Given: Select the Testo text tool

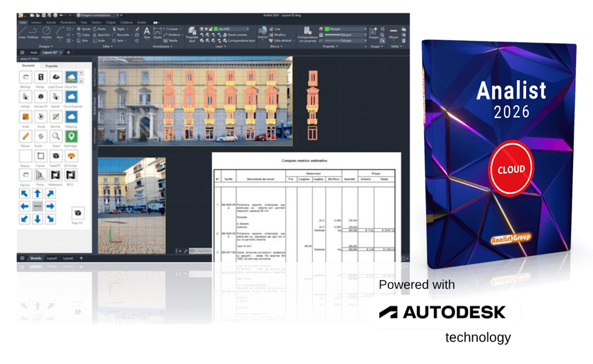Looking at the screenshot, I should (x=147, y=33).
